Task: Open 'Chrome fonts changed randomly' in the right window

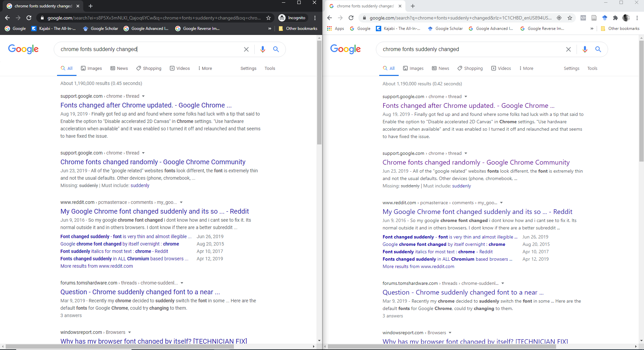Action: [476, 162]
